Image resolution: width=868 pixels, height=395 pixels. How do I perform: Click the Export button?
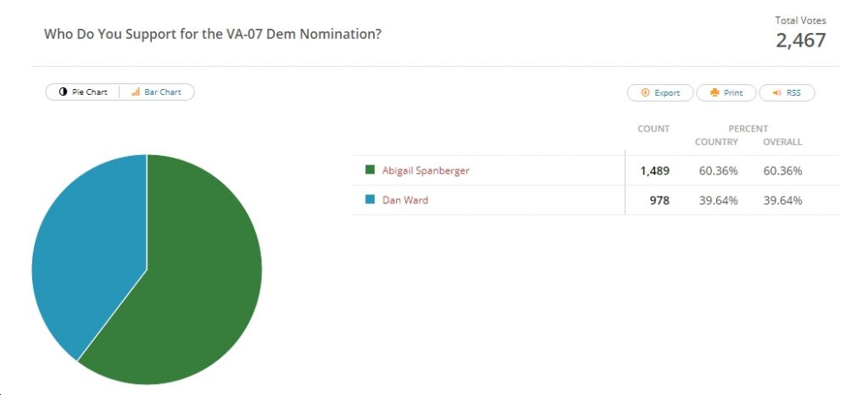pyautogui.click(x=659, y=93)
